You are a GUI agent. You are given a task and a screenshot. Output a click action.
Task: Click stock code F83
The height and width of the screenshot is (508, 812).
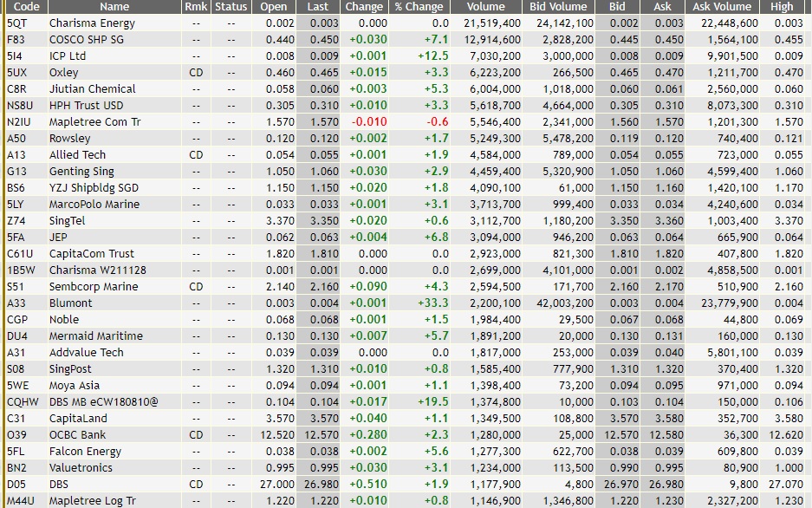tap(16, 40)
